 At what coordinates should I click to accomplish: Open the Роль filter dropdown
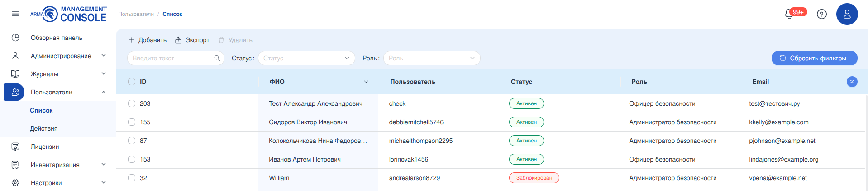pyautogui.click(x=431, y=58)
